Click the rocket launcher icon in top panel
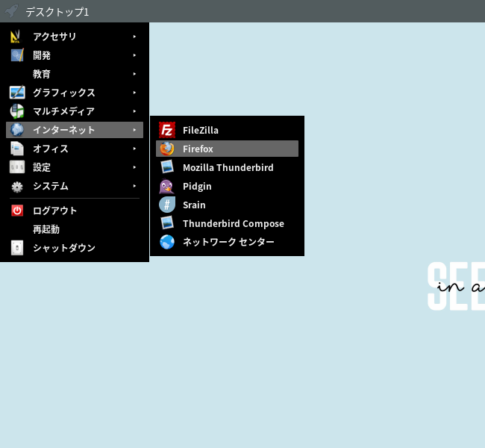 pyautogui.click(x=11, y=11)
